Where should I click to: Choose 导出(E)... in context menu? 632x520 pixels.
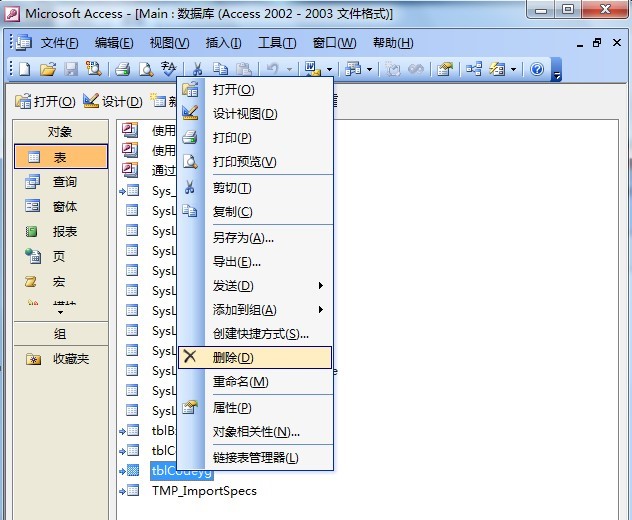[x=255, y=262]
